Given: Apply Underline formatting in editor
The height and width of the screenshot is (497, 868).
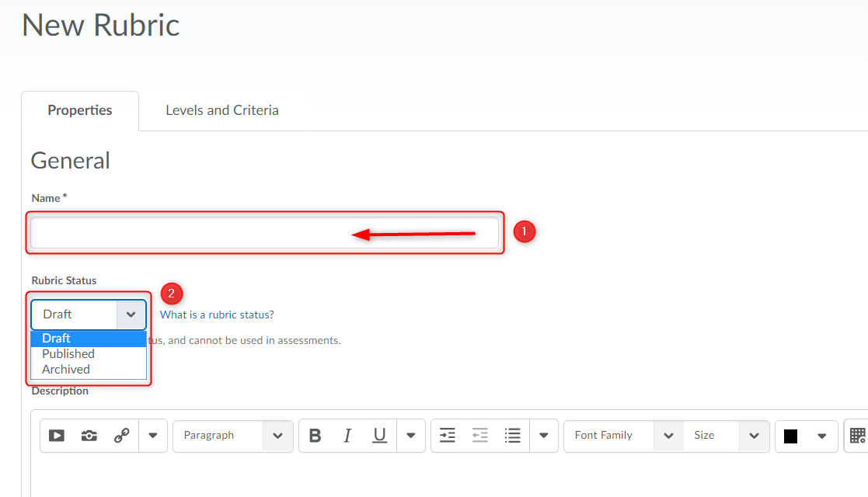Looking at the screenshot, I should click(379, 436).
